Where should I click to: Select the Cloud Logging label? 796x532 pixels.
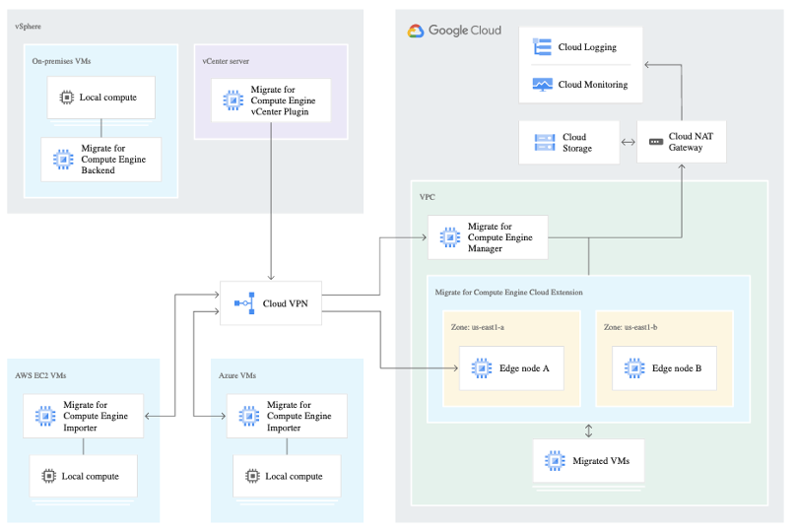pyautogui.click(x=587, y=47)
